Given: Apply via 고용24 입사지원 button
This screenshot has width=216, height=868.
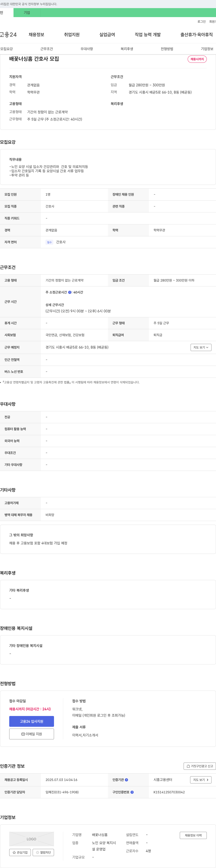Looking at the screenshot, I should point(32,721).
